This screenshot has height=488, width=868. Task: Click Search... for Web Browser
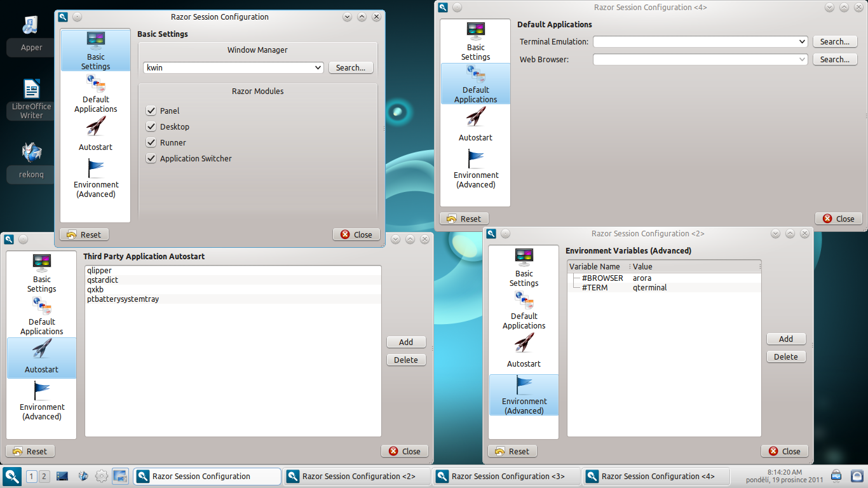click(x=835, y=59)
